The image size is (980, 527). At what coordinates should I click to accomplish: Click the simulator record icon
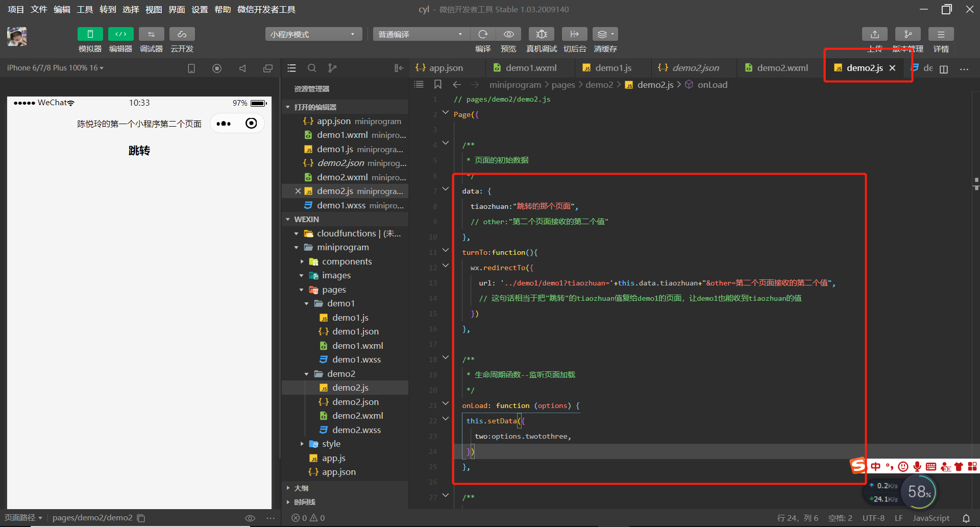point(217,68)
